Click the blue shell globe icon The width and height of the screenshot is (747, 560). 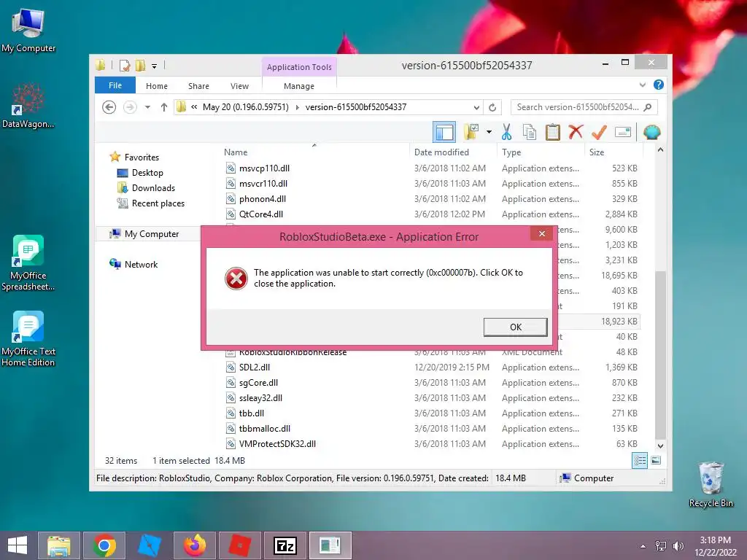pos(651,132)
